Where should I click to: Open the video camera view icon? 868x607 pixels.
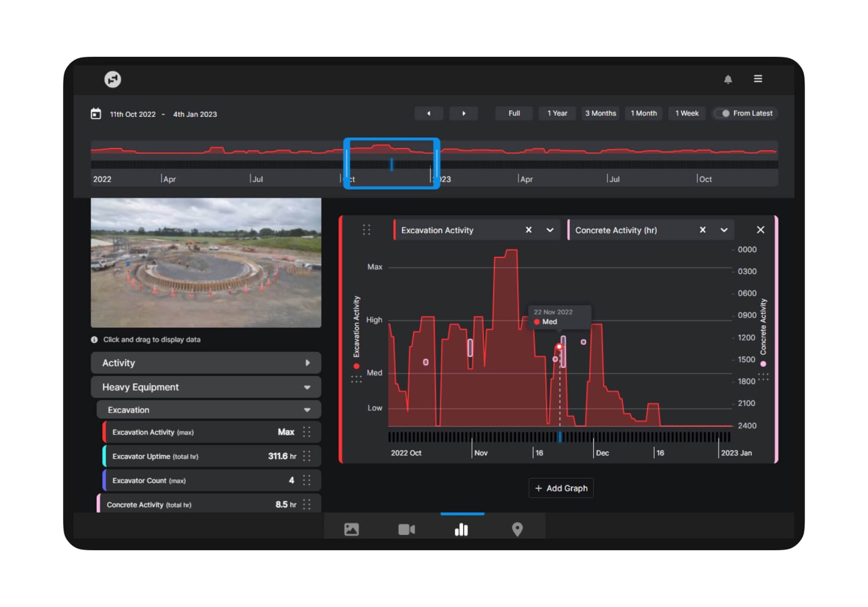coord(406,529)
